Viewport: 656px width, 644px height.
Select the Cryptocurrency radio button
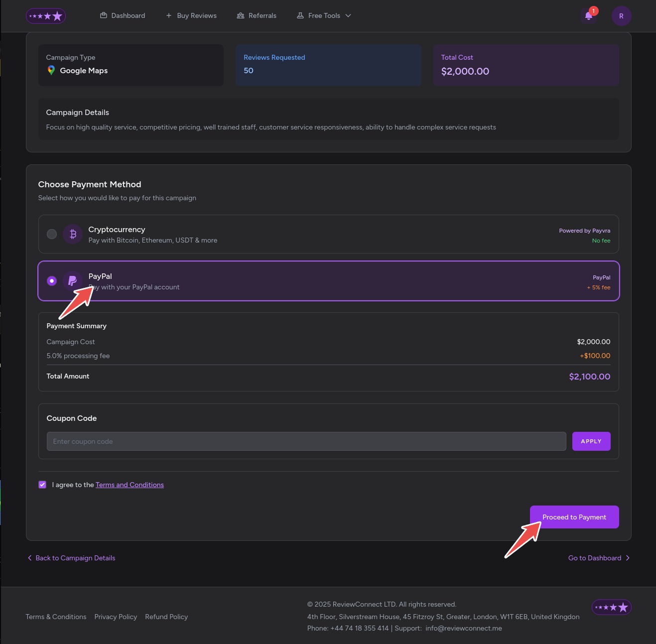coord(52,234)
